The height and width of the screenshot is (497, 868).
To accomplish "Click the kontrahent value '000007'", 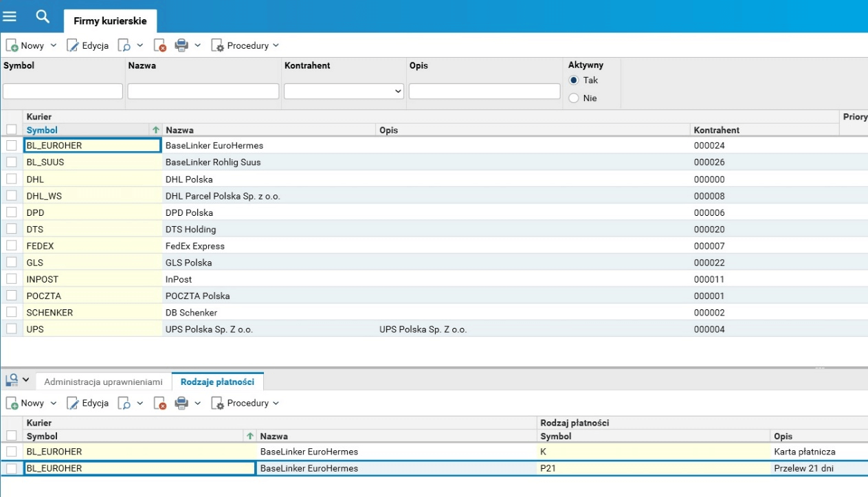I will pyautogui.click(x=709, y=245).
